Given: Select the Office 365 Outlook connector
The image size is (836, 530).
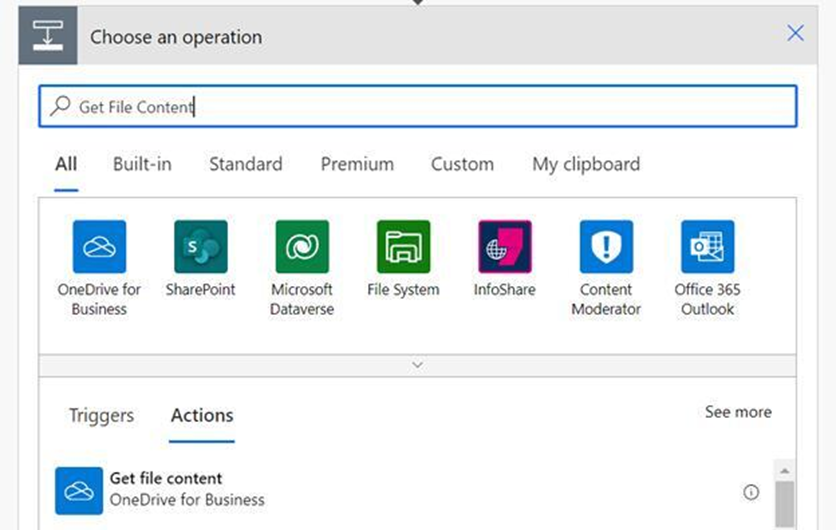Looking at the screenshot, I should click(708, 246).
